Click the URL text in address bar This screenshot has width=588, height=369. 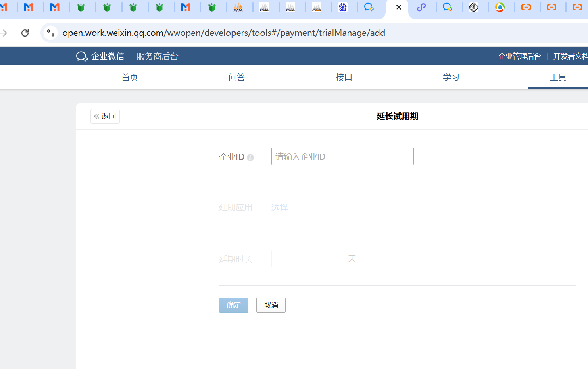(224, 33)
